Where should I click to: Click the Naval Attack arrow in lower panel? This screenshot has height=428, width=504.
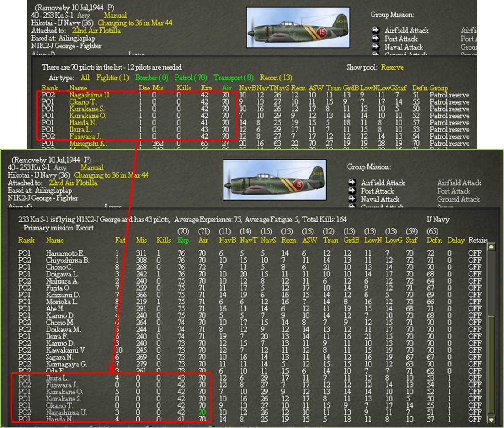click(352, 199)
